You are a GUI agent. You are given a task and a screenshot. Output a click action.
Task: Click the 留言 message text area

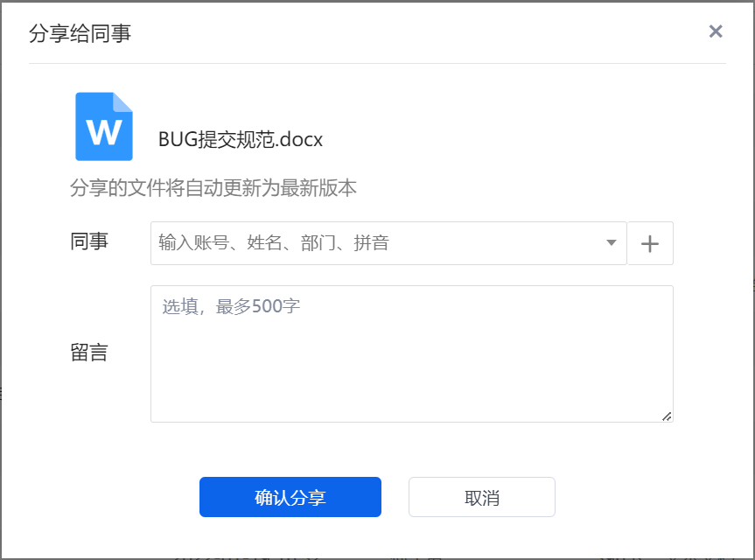(x=412, y=353)
